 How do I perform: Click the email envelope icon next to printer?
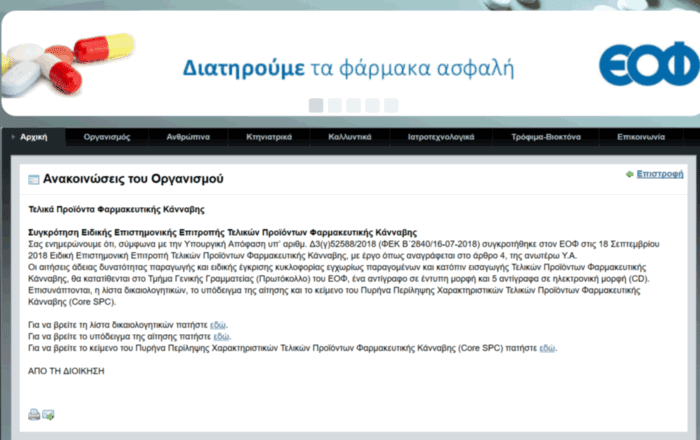tap(48, 415)
